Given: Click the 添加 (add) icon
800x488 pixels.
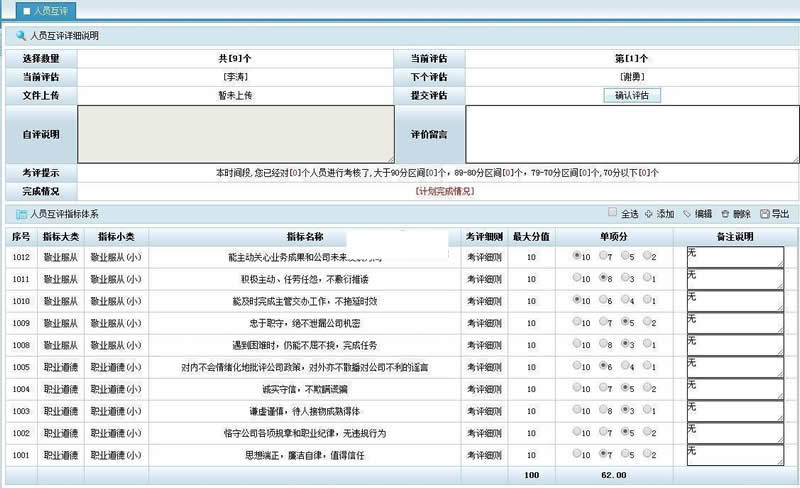Looking at the screenshot, I should tap(648, 214).
